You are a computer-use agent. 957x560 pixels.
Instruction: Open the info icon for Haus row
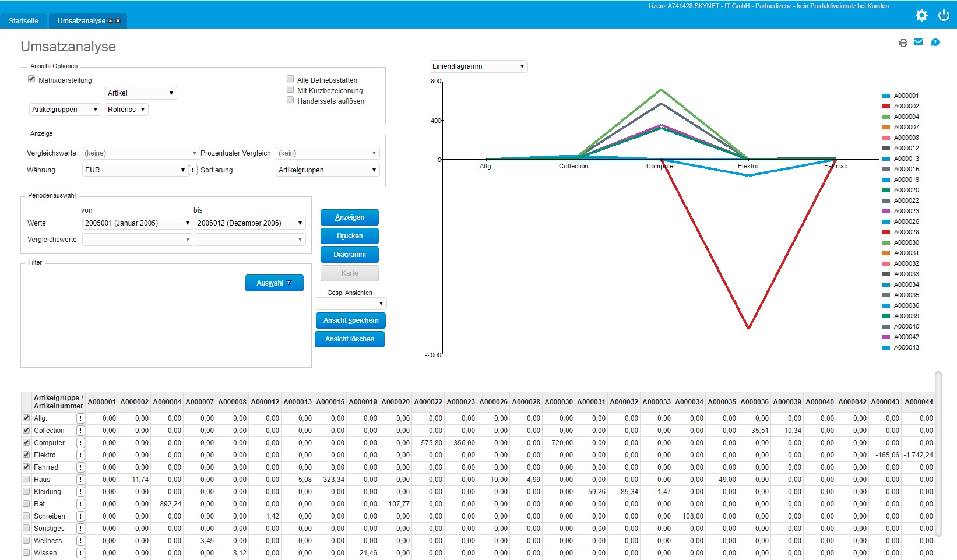click(x=80, y=480)
